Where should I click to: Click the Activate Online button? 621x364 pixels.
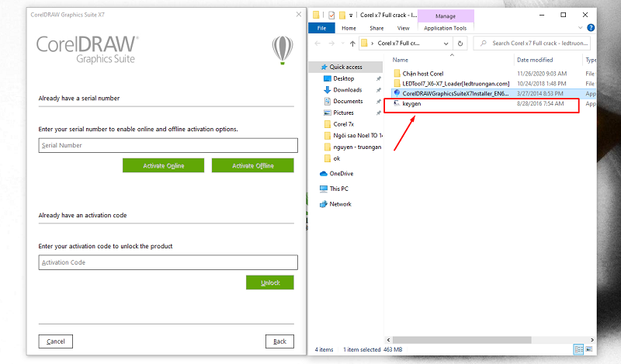pos(163,165)
